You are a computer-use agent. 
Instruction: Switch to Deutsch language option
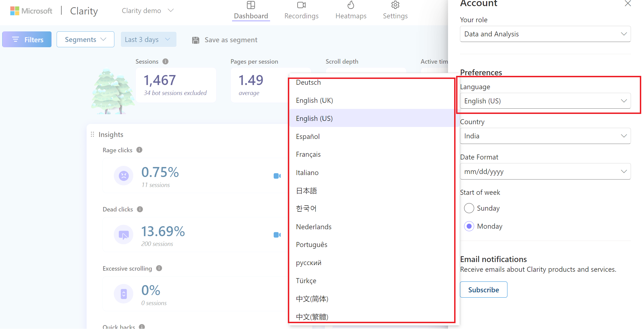[309, 82]
